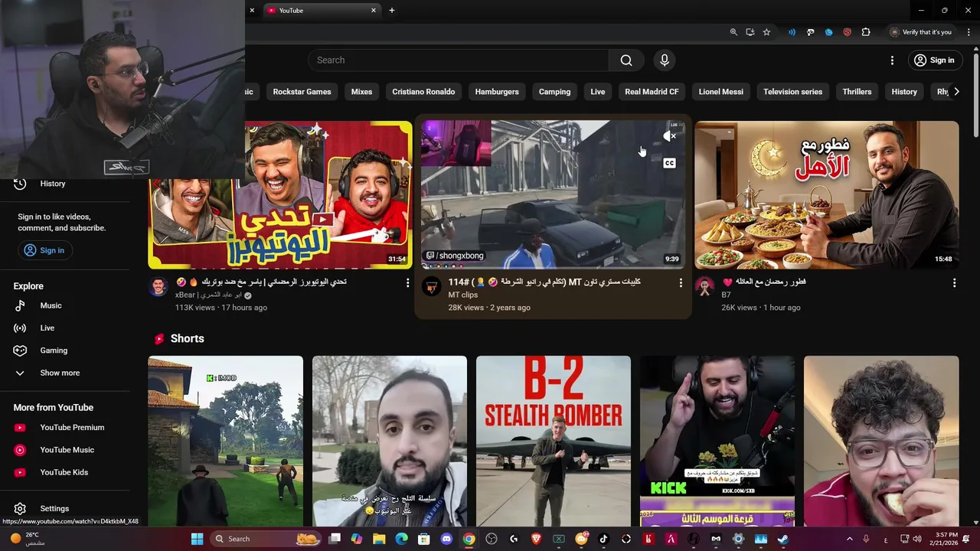The height and width of the screenshot is (551, 980).
Task: Open a new browser tab
Action: click(x=392, y=11)
